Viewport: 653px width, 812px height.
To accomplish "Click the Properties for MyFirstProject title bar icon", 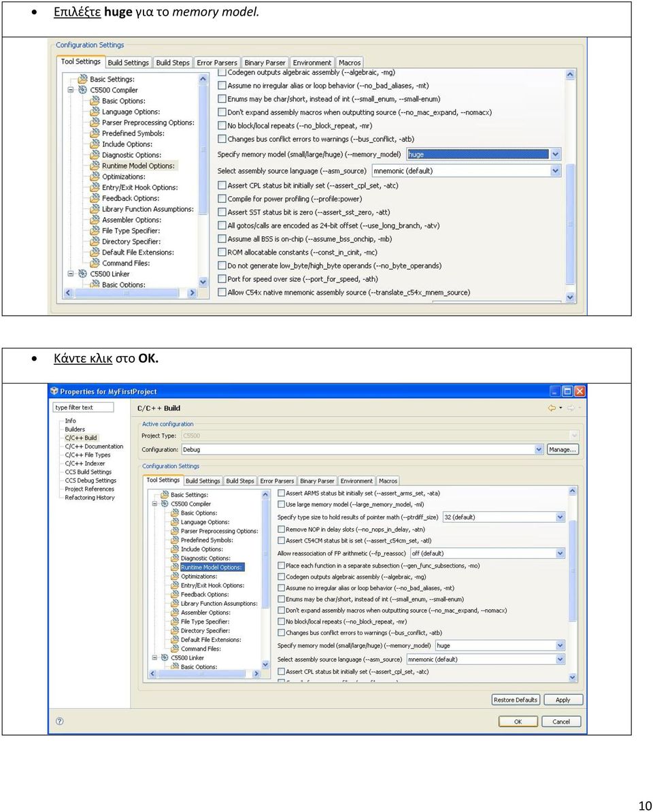I will click(x=54, y=391).
